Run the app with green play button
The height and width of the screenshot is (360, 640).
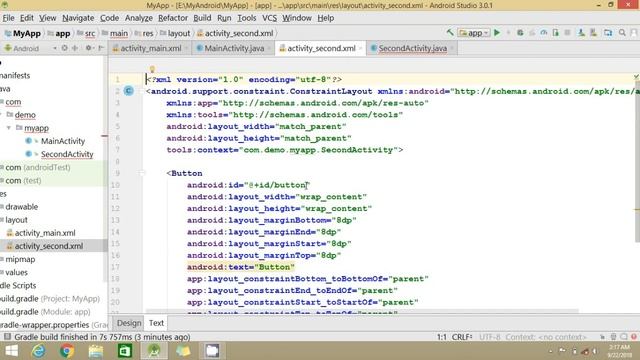497,33
